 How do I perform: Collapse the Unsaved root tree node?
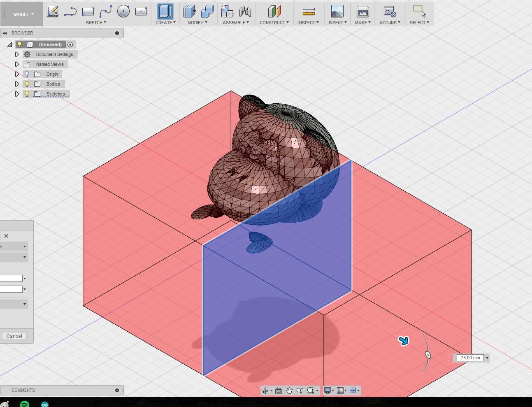pyautogui.click(x=10, y=44)
